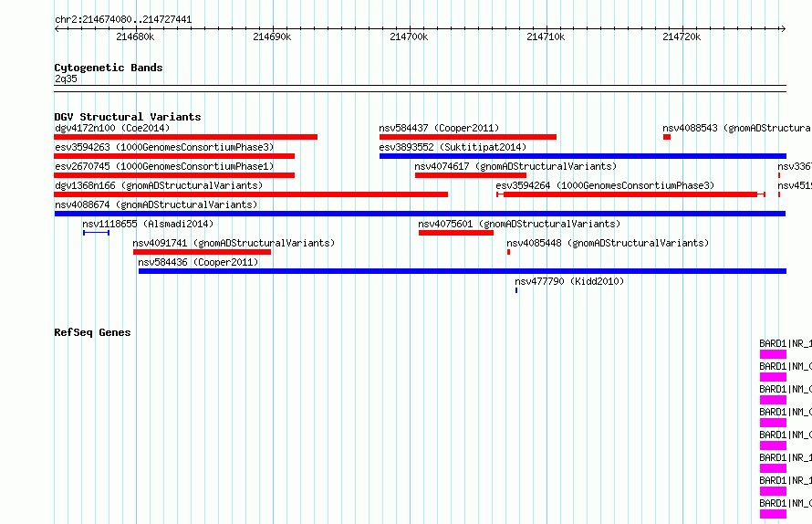The image size is (812, 524).
Task: Click the tiny red nsv4085448 marker
Action: (x=508, y=252)
